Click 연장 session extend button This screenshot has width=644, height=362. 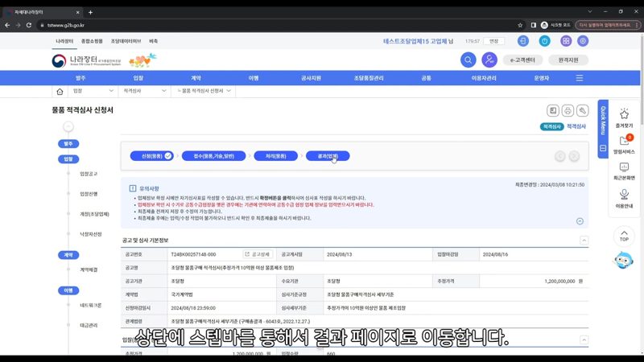(493, 41)
